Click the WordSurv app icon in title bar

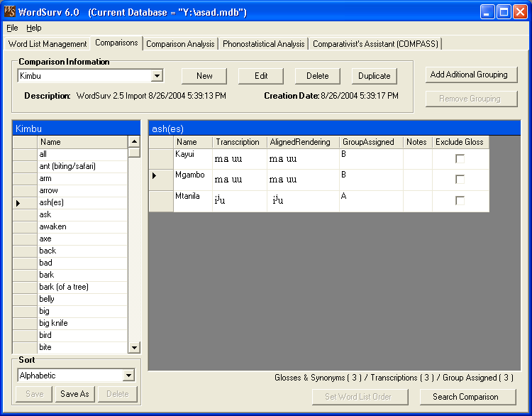[x=9, y=11]
